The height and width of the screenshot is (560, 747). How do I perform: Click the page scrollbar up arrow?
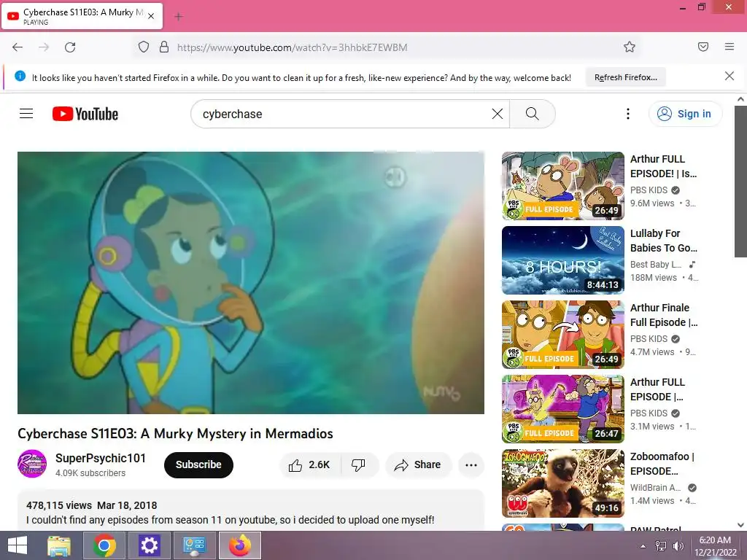click(x=740, y=99)
